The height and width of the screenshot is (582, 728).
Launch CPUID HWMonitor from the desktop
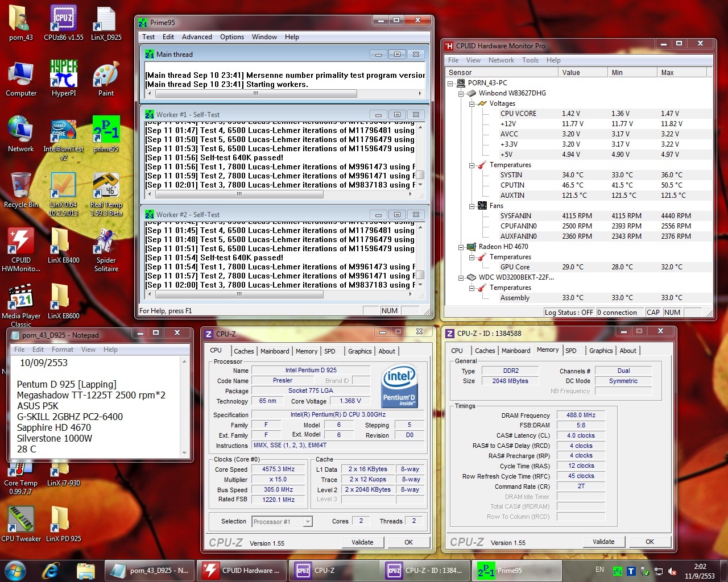pyautogui.click(x=21, y=250)
